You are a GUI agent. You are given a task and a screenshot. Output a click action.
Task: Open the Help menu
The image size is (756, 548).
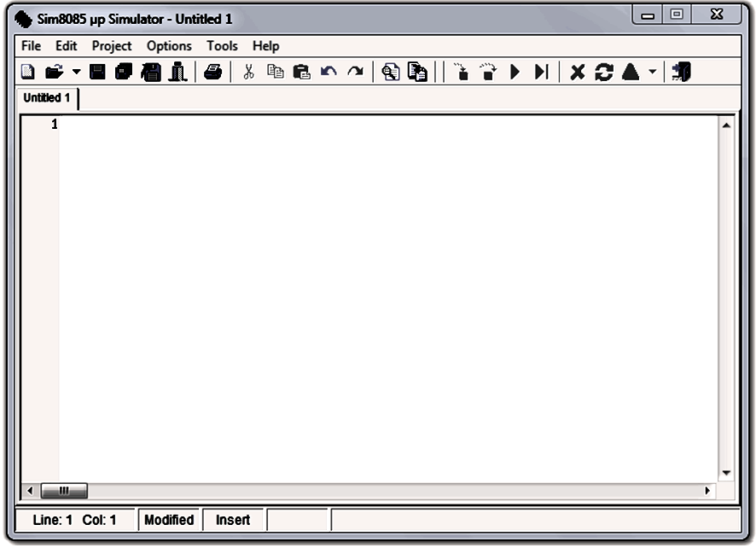(266, 46)
